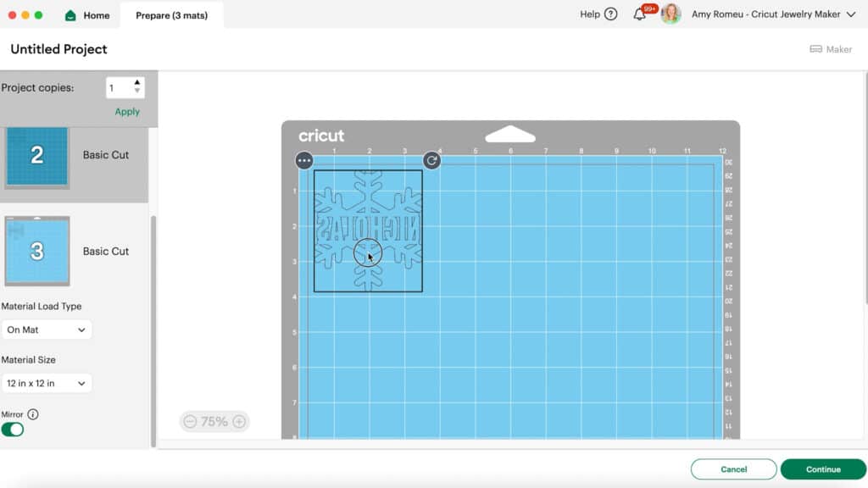Click the 75% zoom level text
868x488 pixels.
214,422
